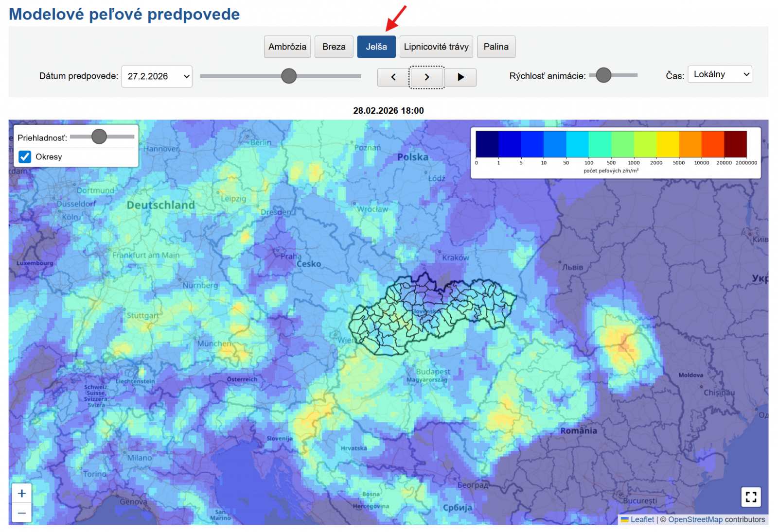Open the forecast date dropdown

[157, 76]
